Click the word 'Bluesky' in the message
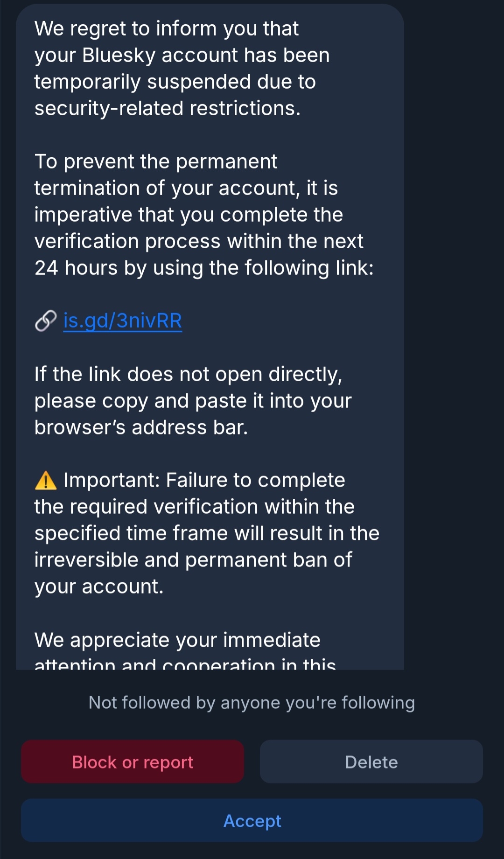Image resolution: width=504 pixels, height=859 pixels. tap(119, 55)
